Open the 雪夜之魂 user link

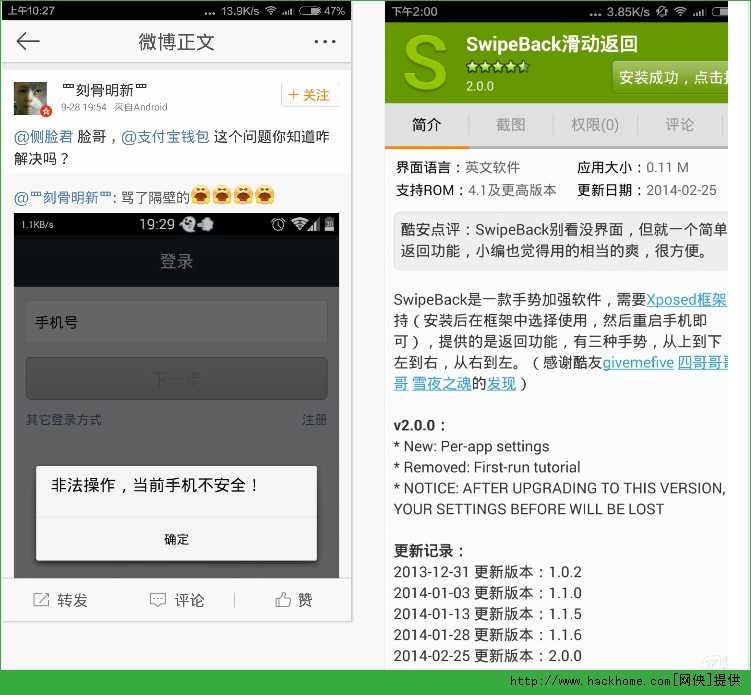[442, 384]
